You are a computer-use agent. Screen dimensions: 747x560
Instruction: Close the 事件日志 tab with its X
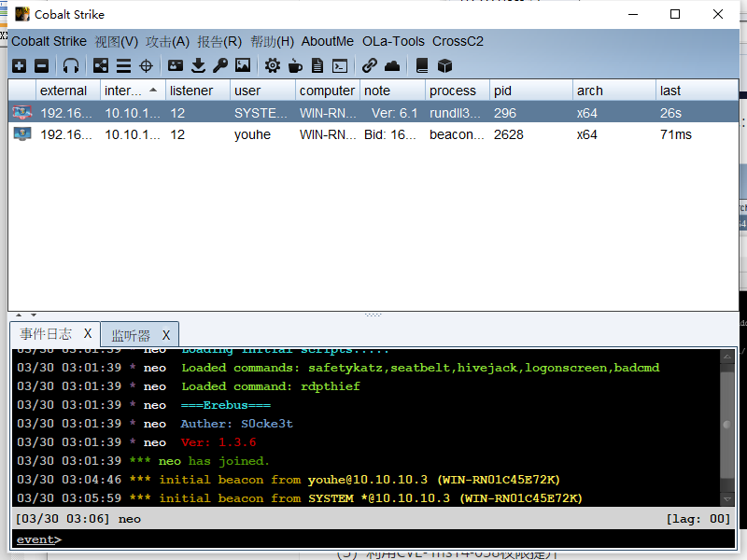click(88, 334)
